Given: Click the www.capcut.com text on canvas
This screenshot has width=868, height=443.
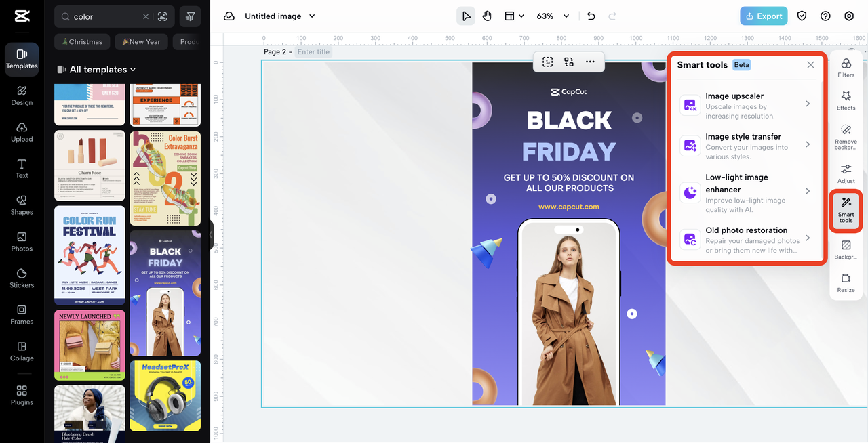Looking at the screenshot, I should (x=569, y=207).
